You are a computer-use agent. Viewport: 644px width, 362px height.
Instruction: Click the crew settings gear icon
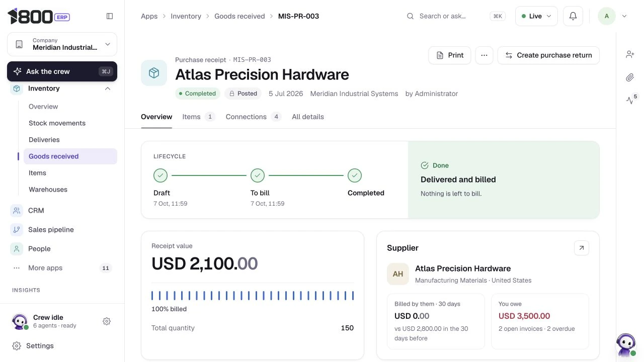[107, 321]
